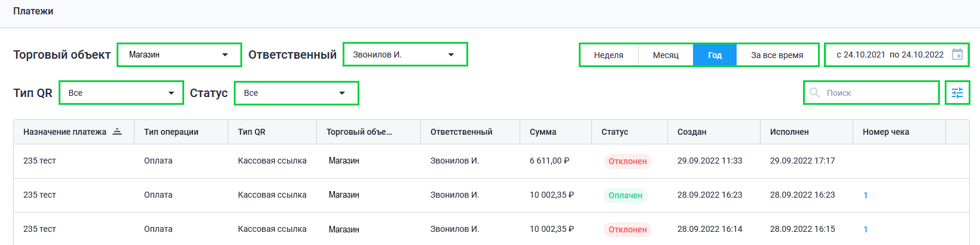Viewport: 980px width, 245px height.
Task: Click the Оплачен status badge
Action: 625,195
